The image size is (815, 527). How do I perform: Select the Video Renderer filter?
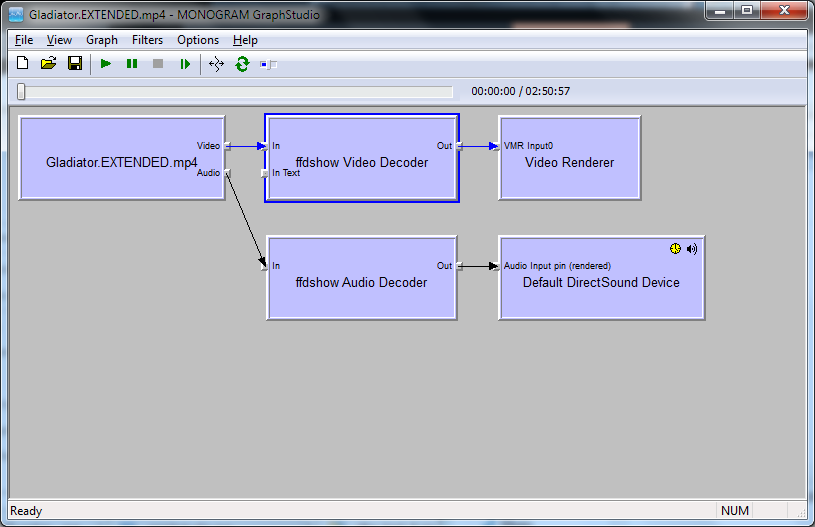point(570,157)
